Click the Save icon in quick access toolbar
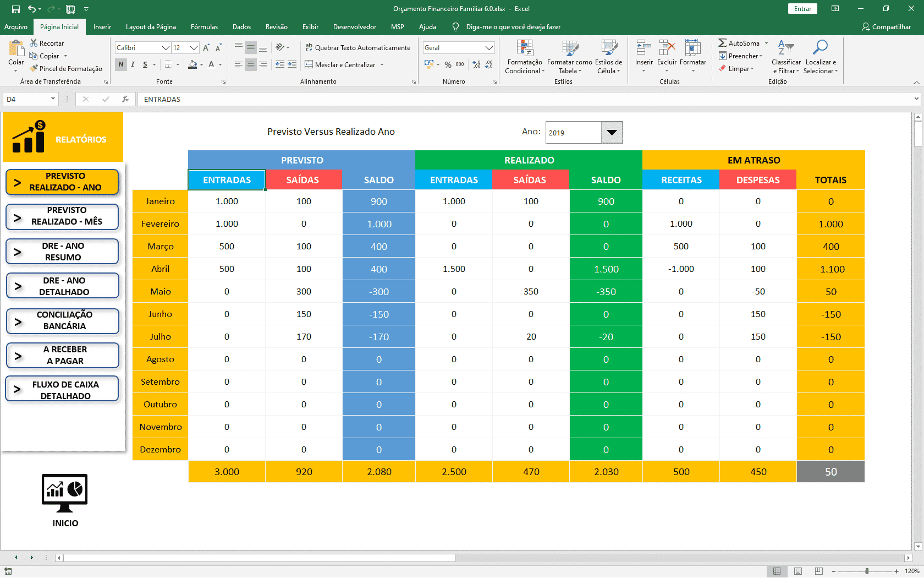The width and height of the screenshot is (924, 578). pyautogui.click(x=15, y=9)
